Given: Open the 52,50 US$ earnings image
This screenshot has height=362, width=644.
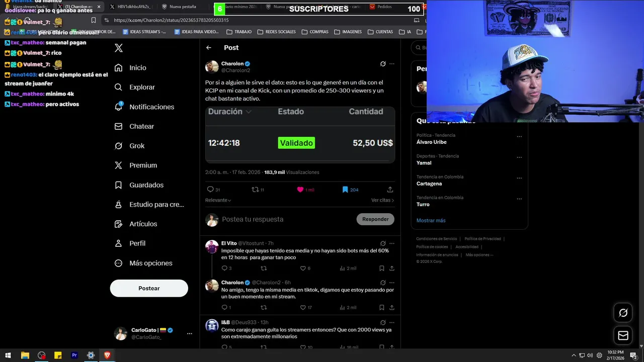Looking at the screenshot, I should pyautogui.click(x=300, y=135).
